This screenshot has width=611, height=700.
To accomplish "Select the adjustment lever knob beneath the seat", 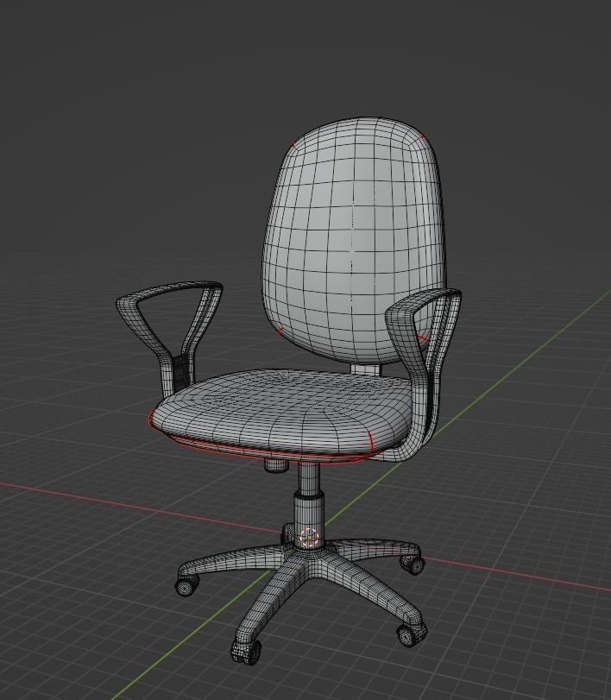I will click(x=275, y=464).
